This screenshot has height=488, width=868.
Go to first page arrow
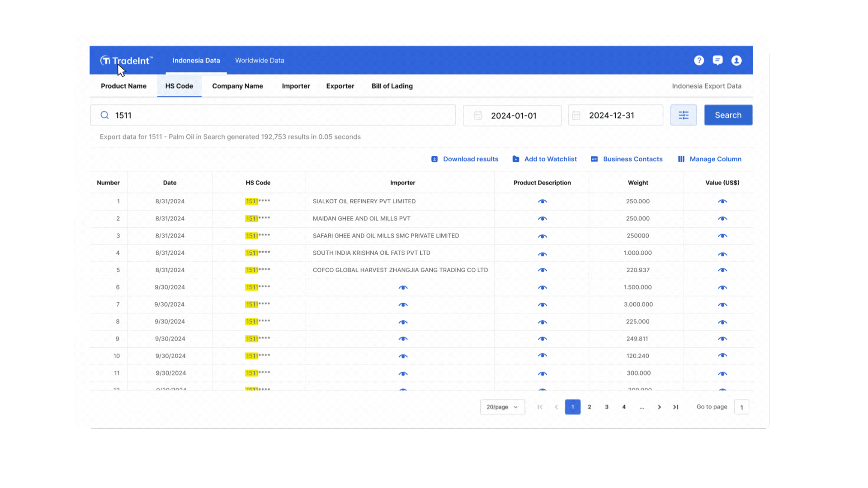click(x=540, y=407)
